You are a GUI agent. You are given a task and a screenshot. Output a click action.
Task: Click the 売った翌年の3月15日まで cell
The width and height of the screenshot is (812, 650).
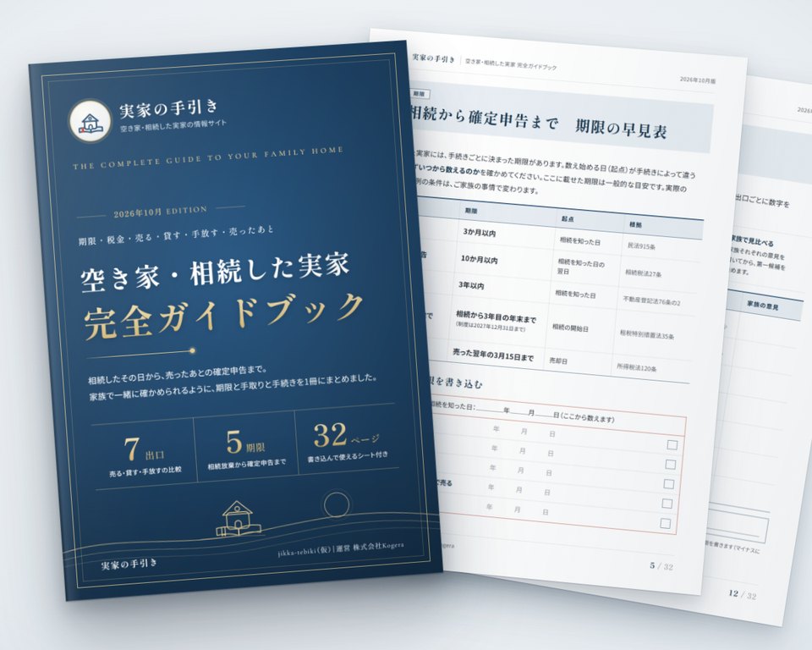point(493,355)
